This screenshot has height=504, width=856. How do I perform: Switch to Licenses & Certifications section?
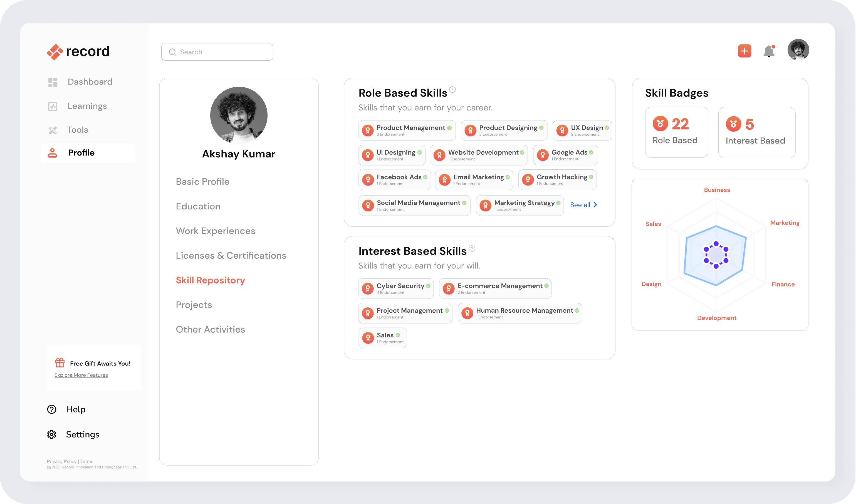[x=231, y=255]
